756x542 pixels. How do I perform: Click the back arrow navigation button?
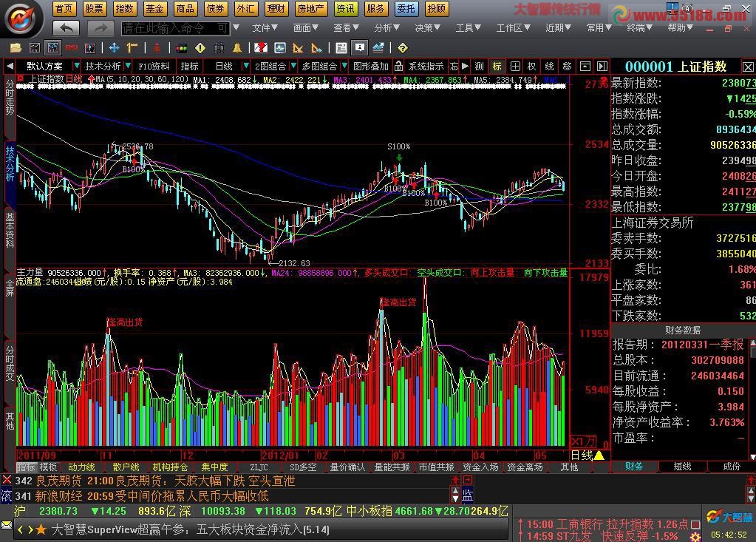coord(66,28)
